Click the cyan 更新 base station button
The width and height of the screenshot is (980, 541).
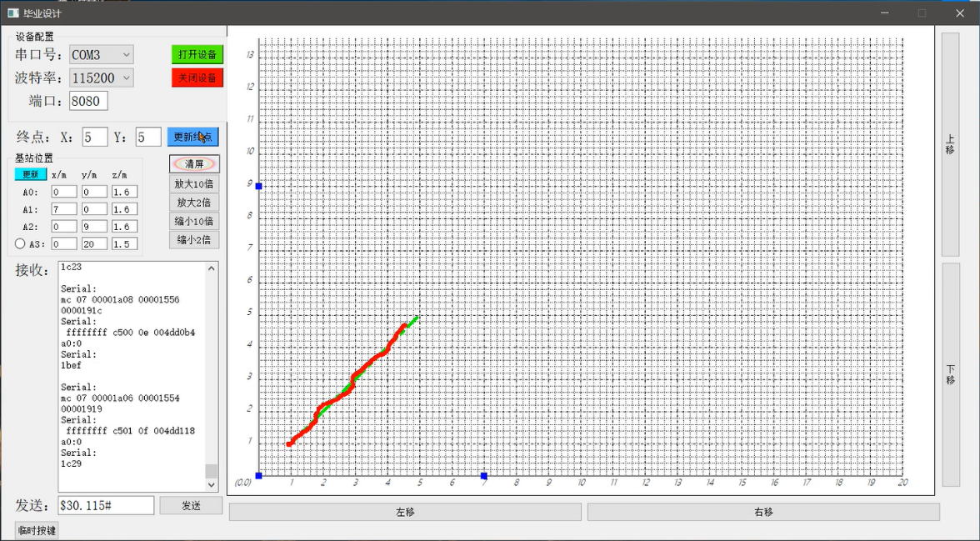30,174
